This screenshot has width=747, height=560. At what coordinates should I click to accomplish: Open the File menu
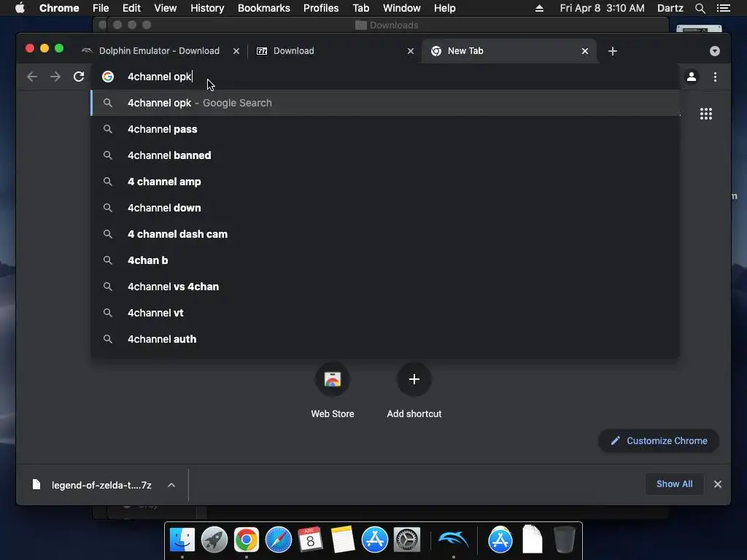tap(101, 8)
